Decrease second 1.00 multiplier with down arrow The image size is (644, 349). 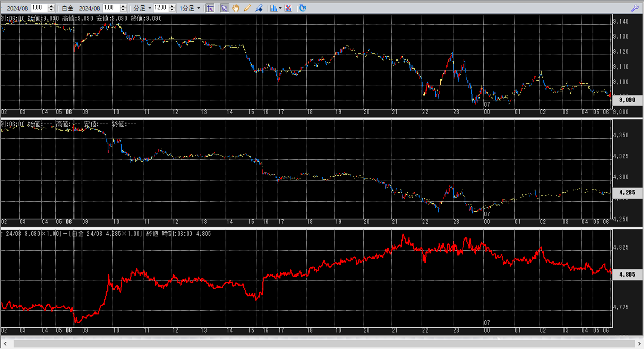click(x=123, y=10)
